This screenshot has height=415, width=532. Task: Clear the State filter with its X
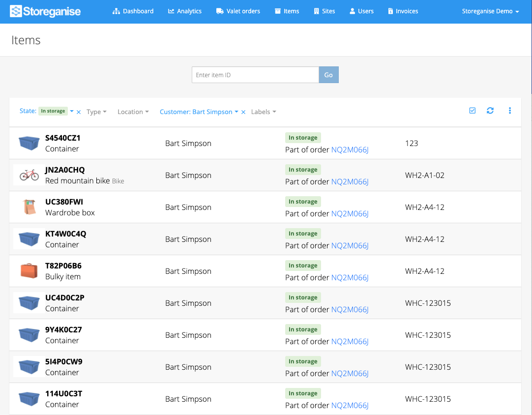(79, 112)
